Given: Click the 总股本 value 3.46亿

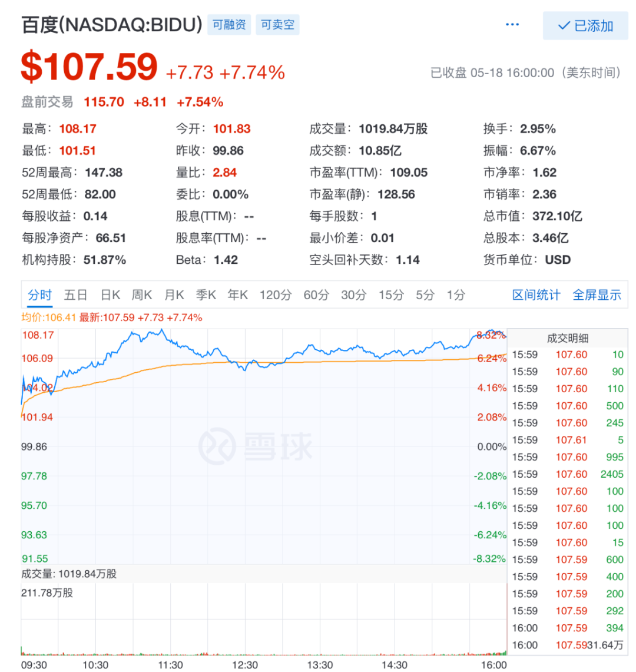Looking at the screenshot, I should (x=550, y=238).
